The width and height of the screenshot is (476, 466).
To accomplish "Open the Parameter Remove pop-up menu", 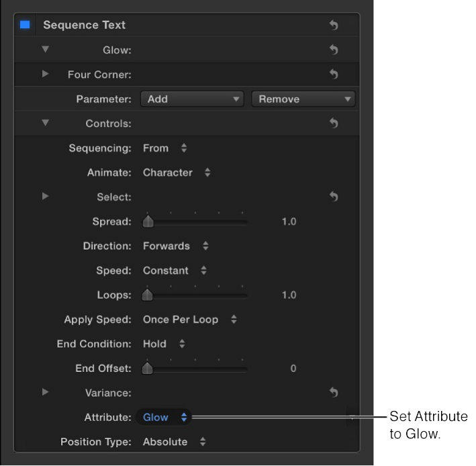I will tap(303, 99).
